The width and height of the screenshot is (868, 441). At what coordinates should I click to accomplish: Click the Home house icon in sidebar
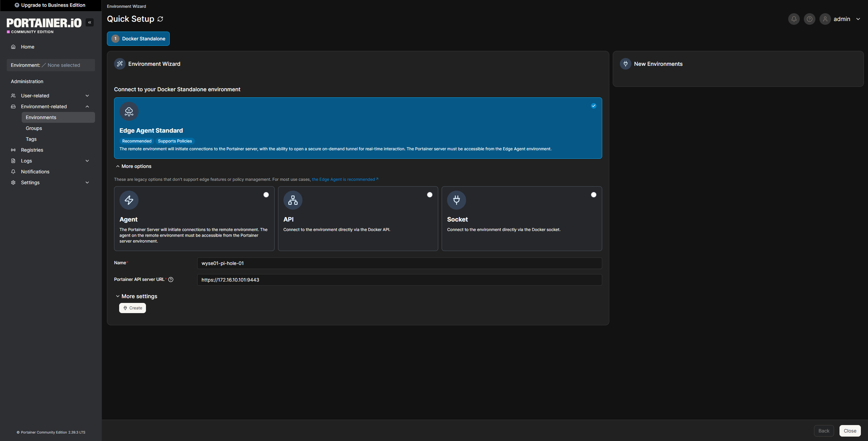13,47
